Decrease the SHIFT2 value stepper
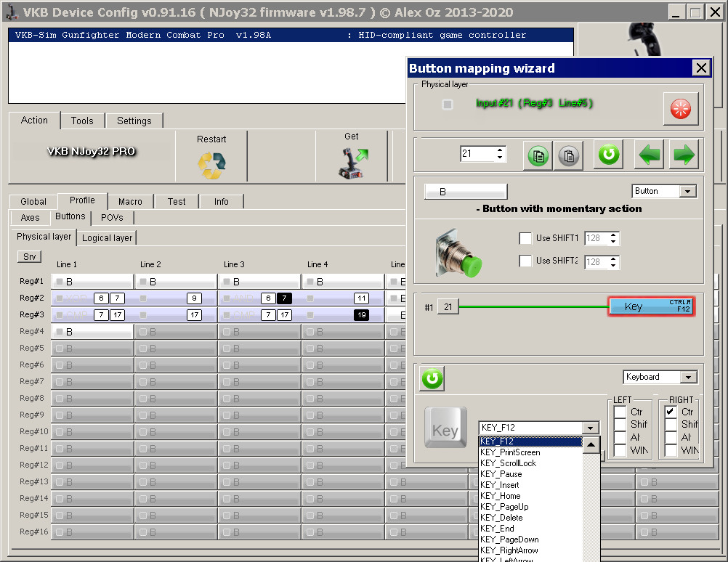The height and width of the screenshot is (562, 728). pyautogui.click(x=613, y=265)
